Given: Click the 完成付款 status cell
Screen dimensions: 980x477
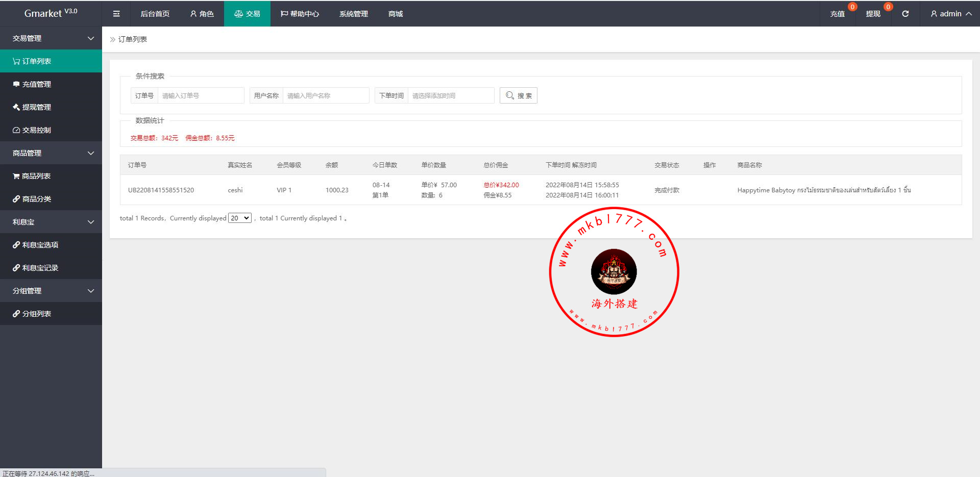Looking at the screenshot, I should tap(667, 190).
